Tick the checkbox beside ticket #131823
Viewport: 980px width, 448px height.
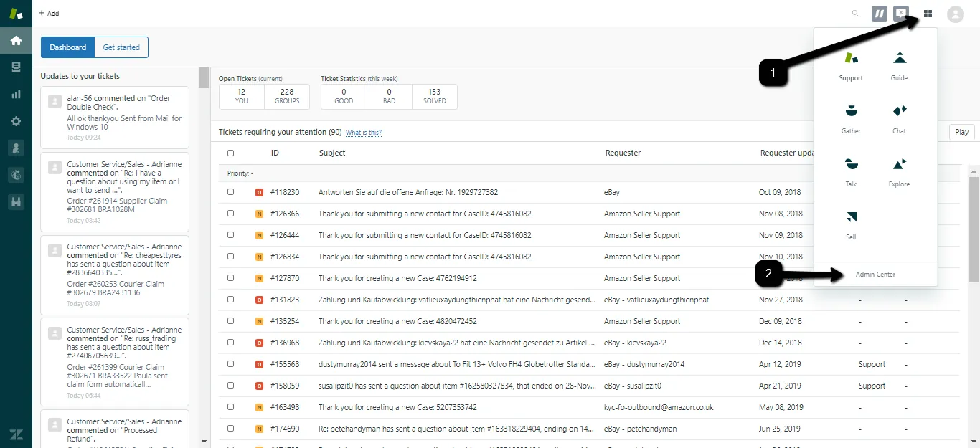(x=230, y=300)
